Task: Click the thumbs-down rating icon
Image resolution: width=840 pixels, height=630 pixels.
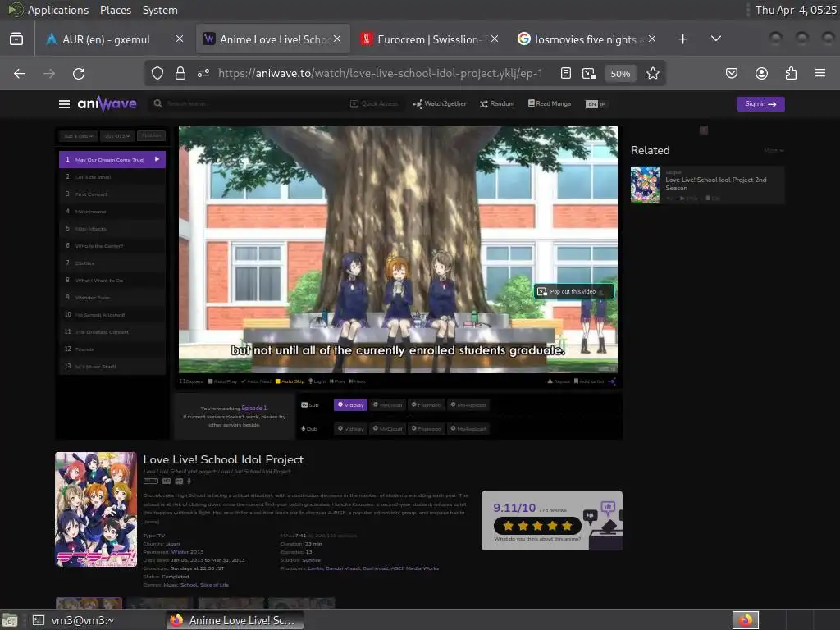Action: pyautogui.click(x=590, y=517)
